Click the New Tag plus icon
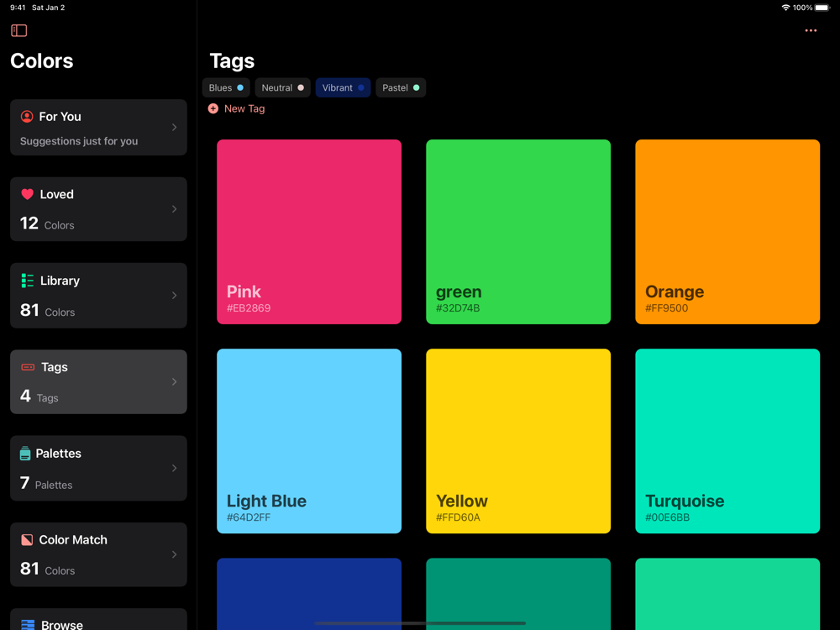Viewport: 840px width, 630px height. coord(213,108)
